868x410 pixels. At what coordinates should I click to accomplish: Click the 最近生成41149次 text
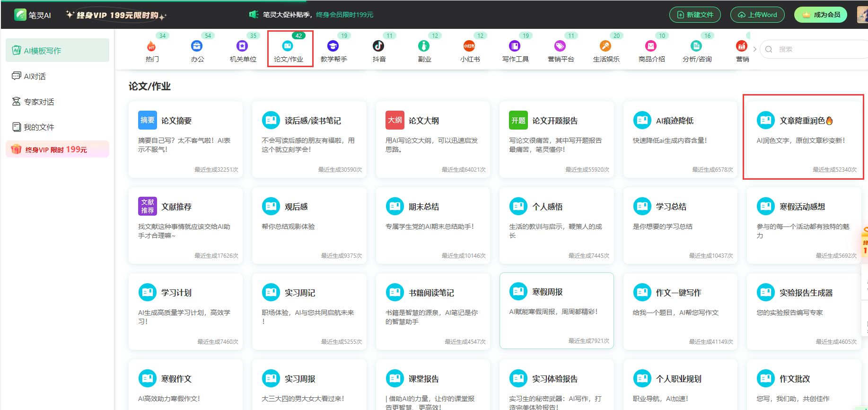[x=711, y=341]
